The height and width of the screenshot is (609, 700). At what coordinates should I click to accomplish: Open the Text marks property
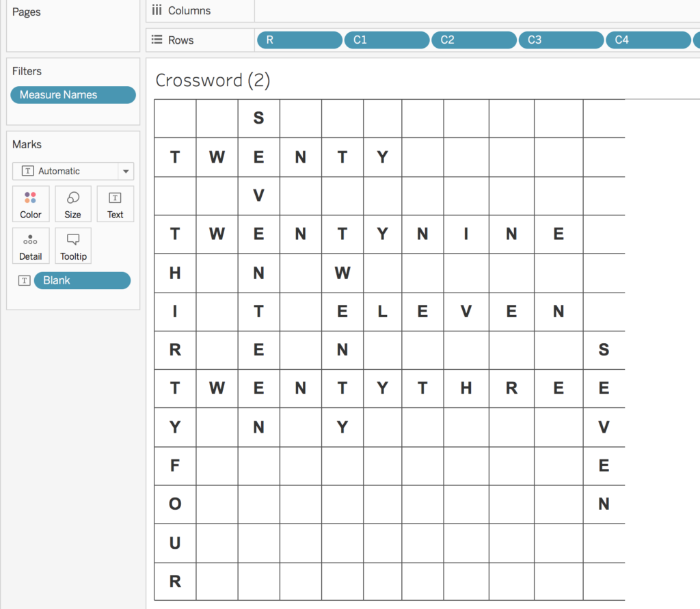pyautogui.click(x=115, y=204)
